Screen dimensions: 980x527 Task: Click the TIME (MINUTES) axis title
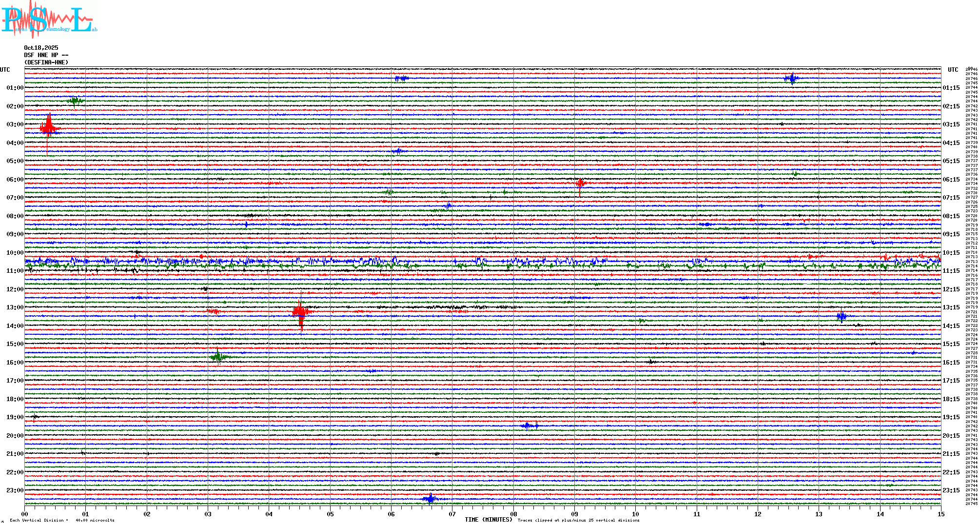click(489, 520)
